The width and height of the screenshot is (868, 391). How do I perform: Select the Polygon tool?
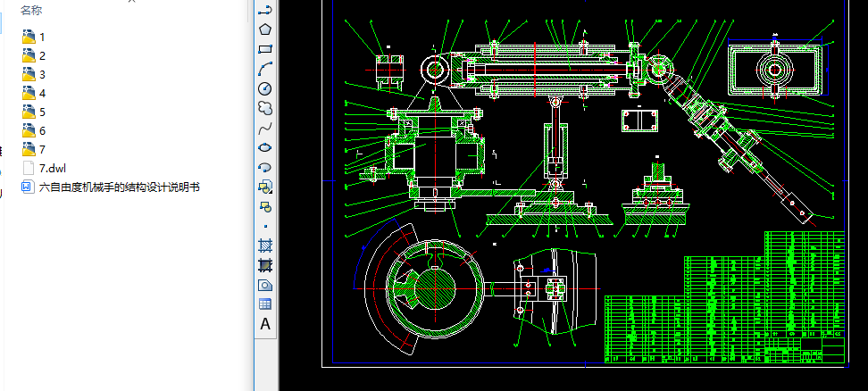click(265, 29)
